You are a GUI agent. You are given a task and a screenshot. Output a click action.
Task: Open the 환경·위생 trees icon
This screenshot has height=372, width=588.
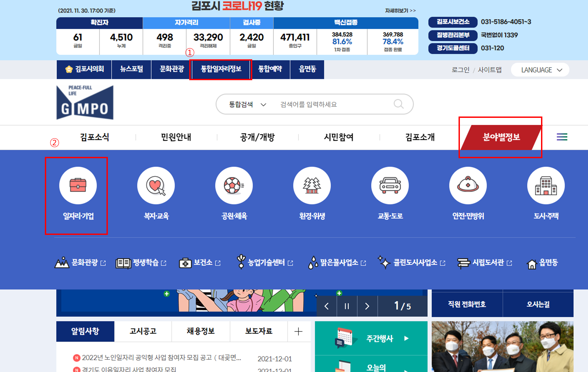[312, 185]
